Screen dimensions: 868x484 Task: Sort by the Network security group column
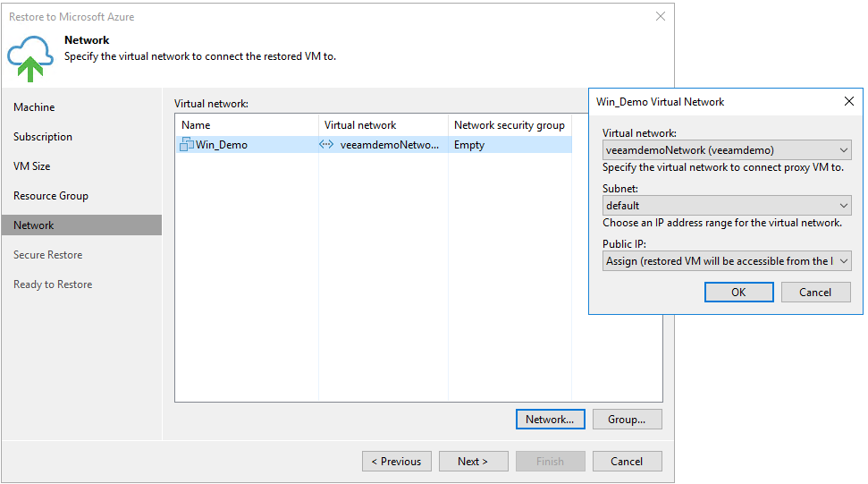point(510,125)
